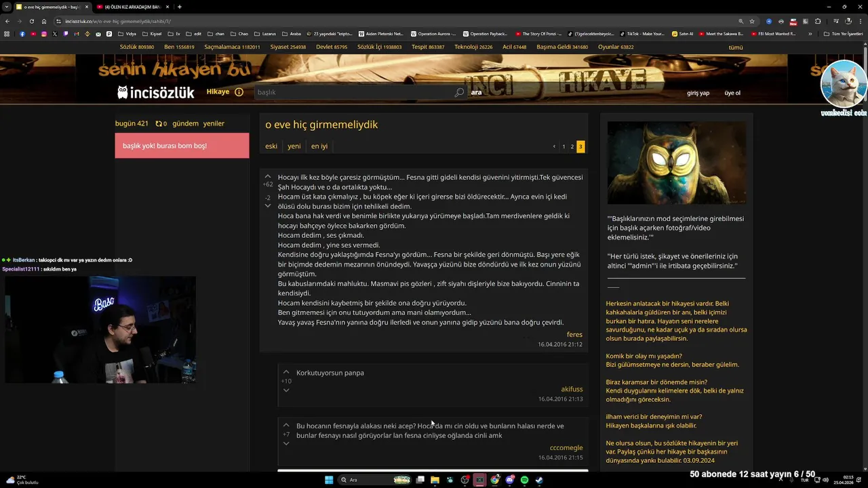Open the Sözlük 809380 channel

[x=137, y=47]
